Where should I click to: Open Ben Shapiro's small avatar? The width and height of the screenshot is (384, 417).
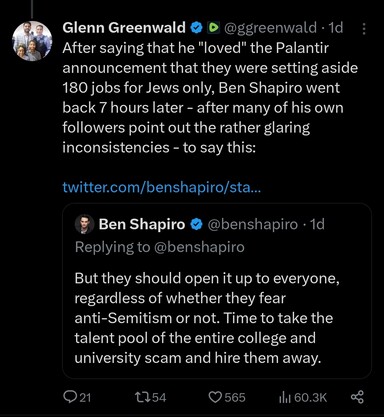(x=84, y=224)
